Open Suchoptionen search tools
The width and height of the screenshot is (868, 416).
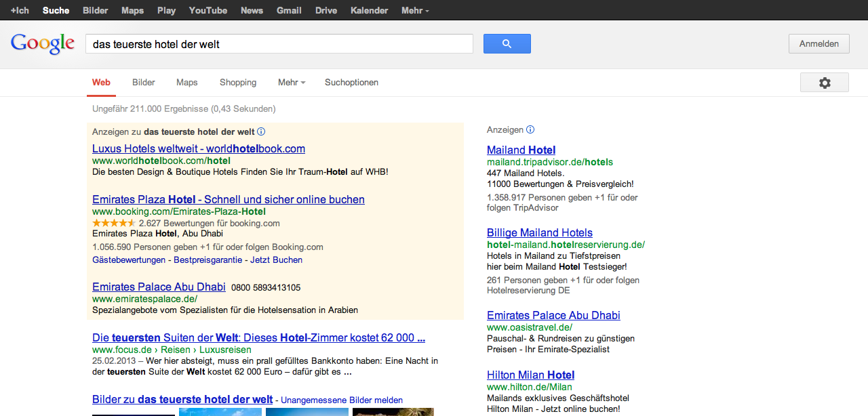click(351, 83)
